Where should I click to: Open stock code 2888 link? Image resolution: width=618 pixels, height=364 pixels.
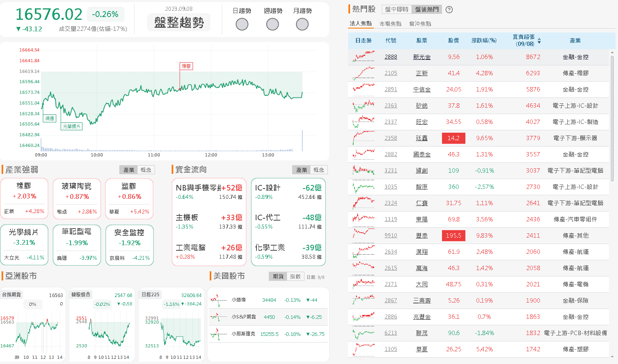(391, 57)
